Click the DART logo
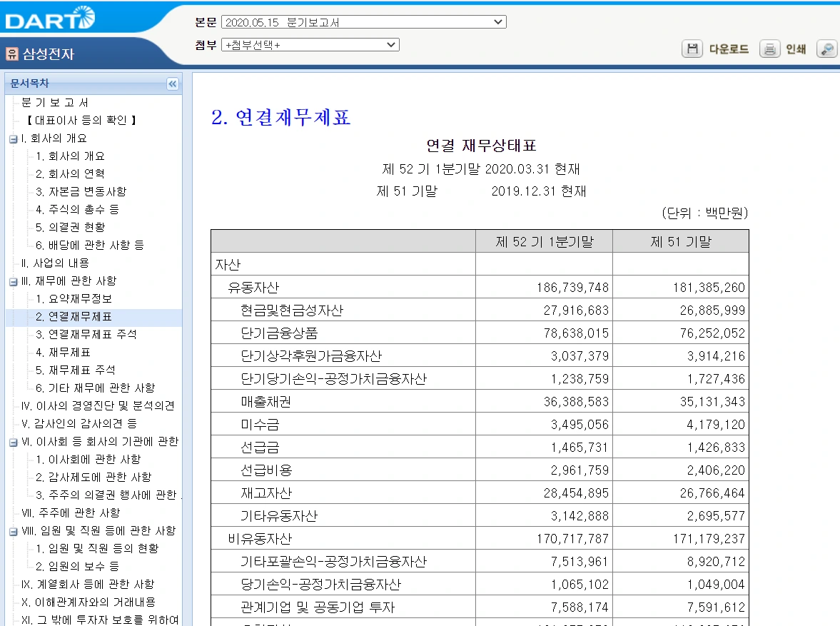The width and height of the screenshot is (840, 626). [50, 19]
